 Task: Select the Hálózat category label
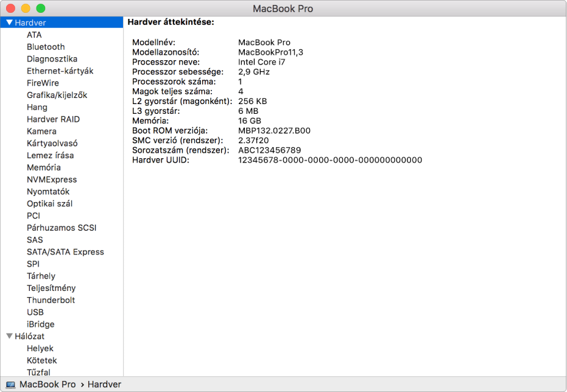point(30,337)
